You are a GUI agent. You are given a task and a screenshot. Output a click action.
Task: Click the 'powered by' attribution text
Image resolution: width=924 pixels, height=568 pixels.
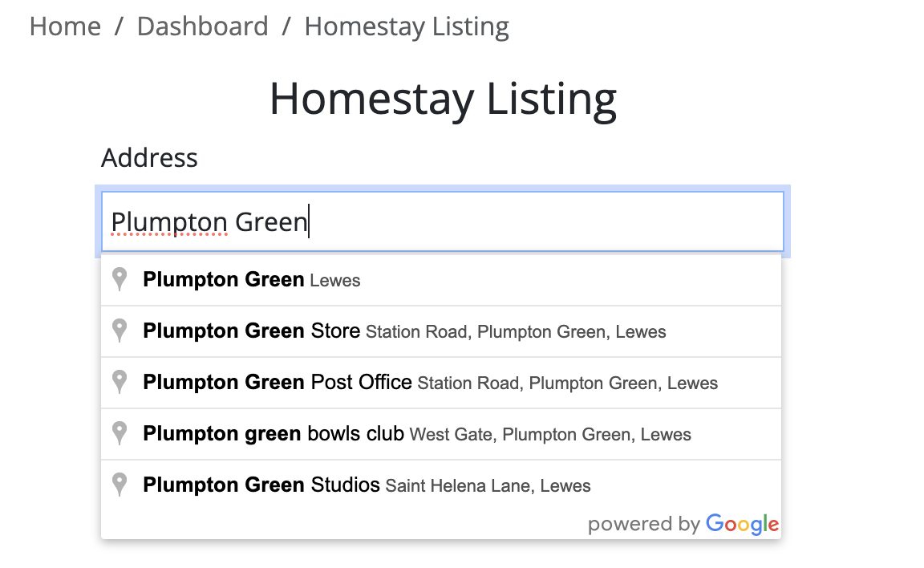(644, 525)
